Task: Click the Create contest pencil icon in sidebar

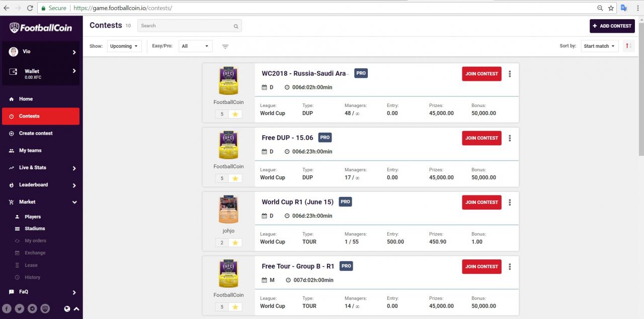Action: pos(11,133)
